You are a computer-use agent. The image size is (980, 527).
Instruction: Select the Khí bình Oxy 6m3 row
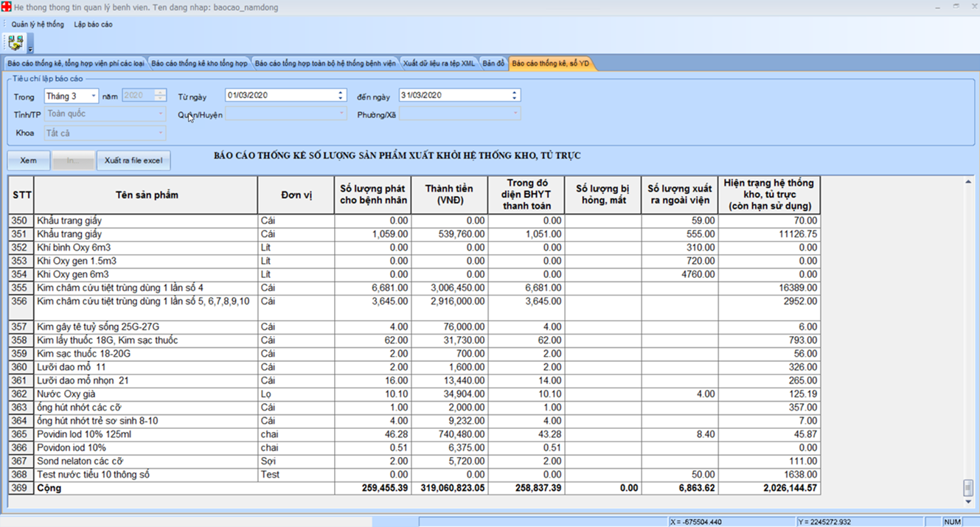414,248
